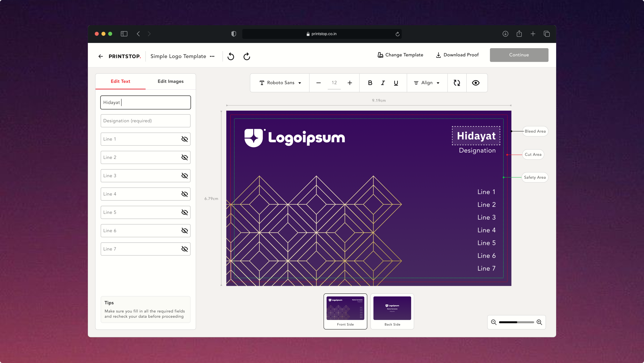Zoom in the canvas with magnifier plus
The height and width of the screenshot is (363, 644).
click(x=539, y=322)
